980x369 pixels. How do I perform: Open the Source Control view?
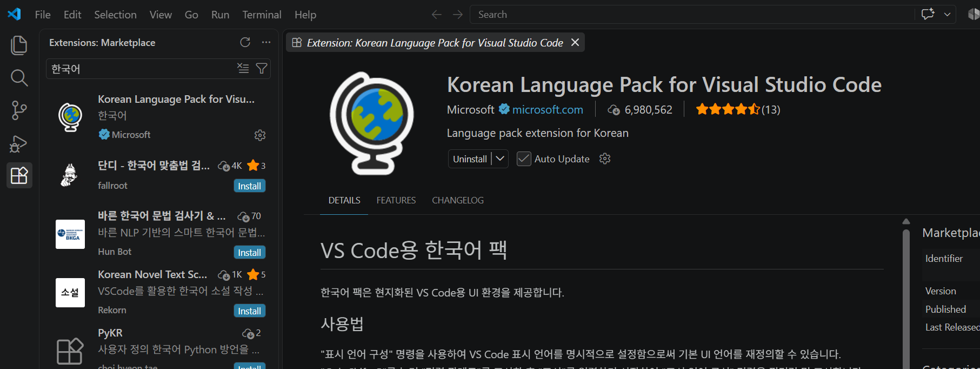point(19,110)
